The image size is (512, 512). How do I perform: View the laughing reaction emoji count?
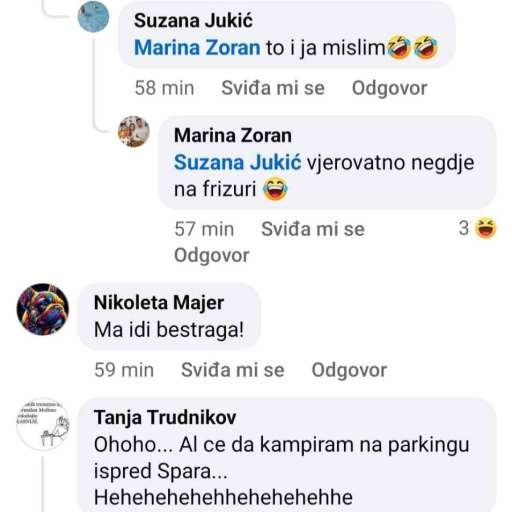pyautogui.click(x=477, y=228)
